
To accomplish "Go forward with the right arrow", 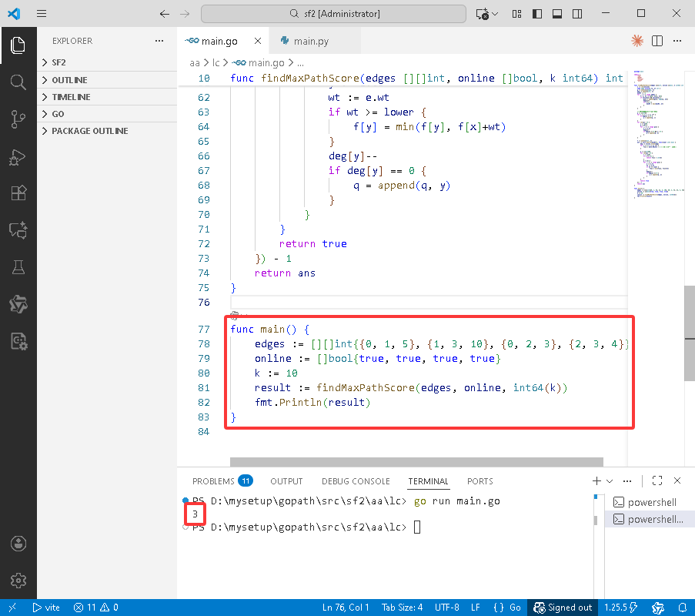I will pos(185,14).
